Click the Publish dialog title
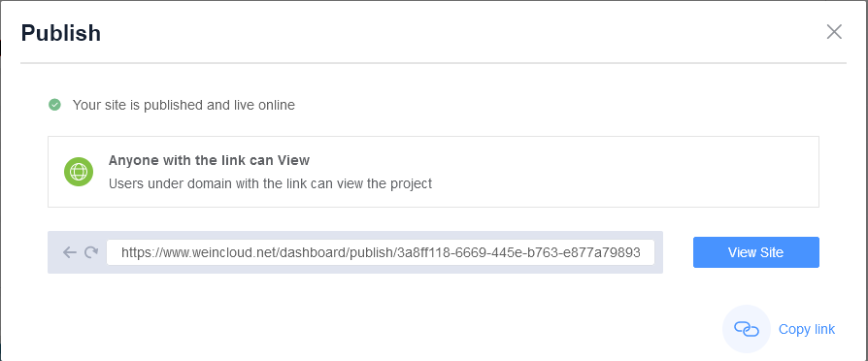868x361 pixels. 61,33
